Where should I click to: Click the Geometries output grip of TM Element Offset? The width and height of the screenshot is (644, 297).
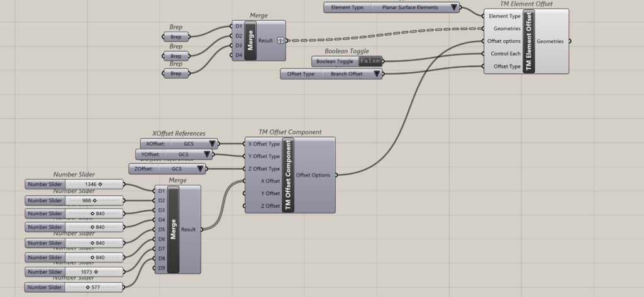[x=570, y=41]
